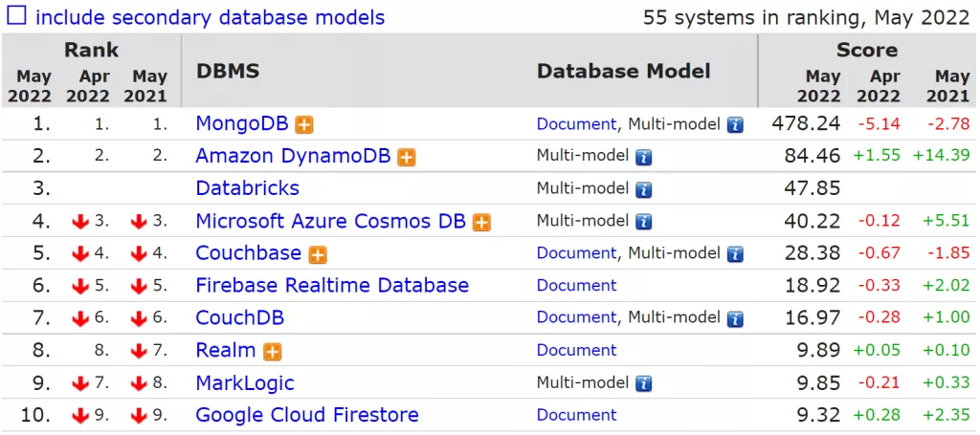Click the Database Model column header
The width and height of the screenshot is (980, 435).
point(623,72)
